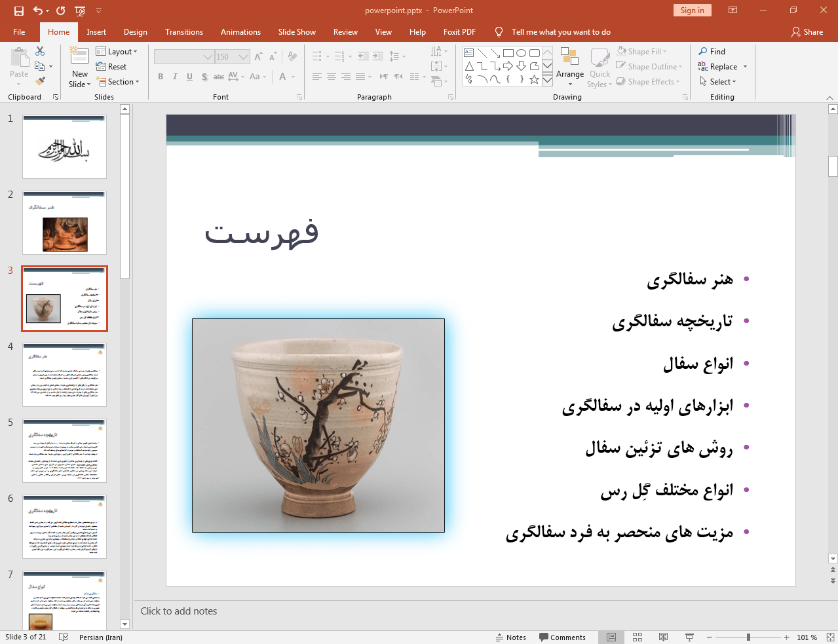Screen dimensions: 838x644
Task: Select slide 2 thumbnail
Action: pos(64,223)
